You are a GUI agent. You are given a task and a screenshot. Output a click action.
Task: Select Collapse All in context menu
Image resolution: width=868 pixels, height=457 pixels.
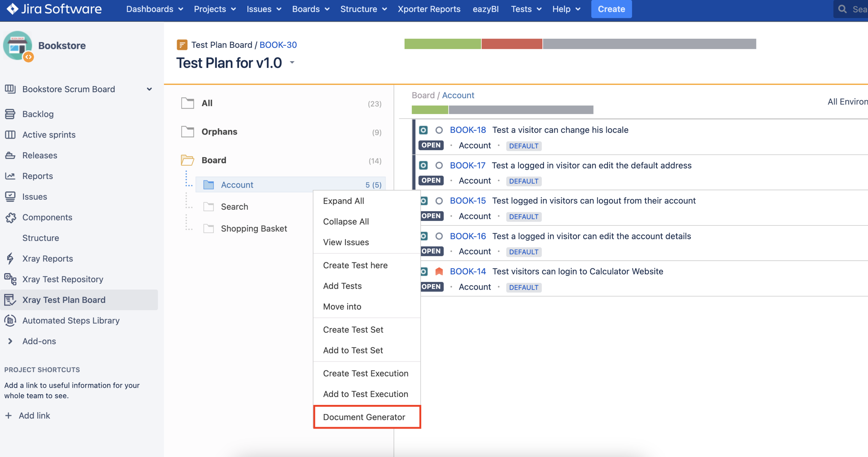click(367, 222)
